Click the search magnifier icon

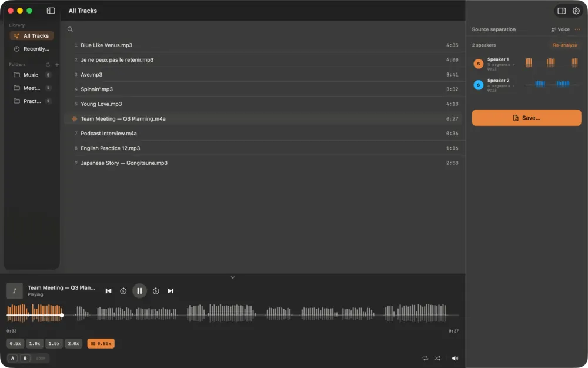point(70,29)
